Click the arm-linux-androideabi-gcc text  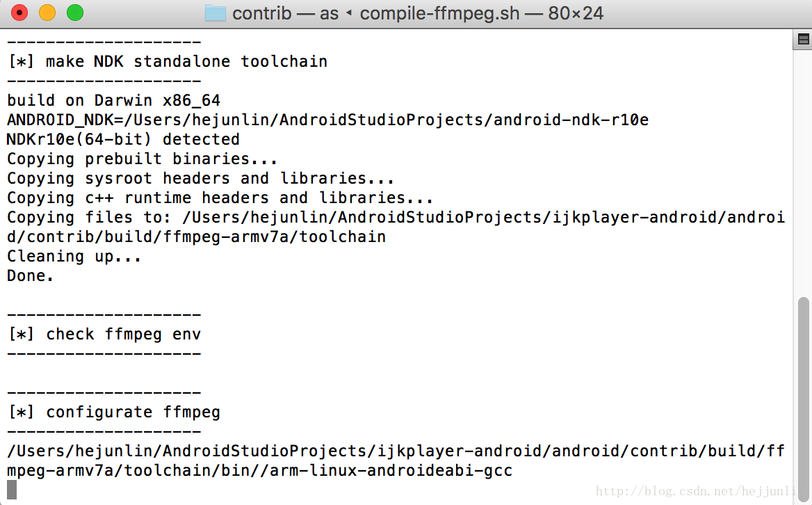pyautogui.click(x=391, y=471)
